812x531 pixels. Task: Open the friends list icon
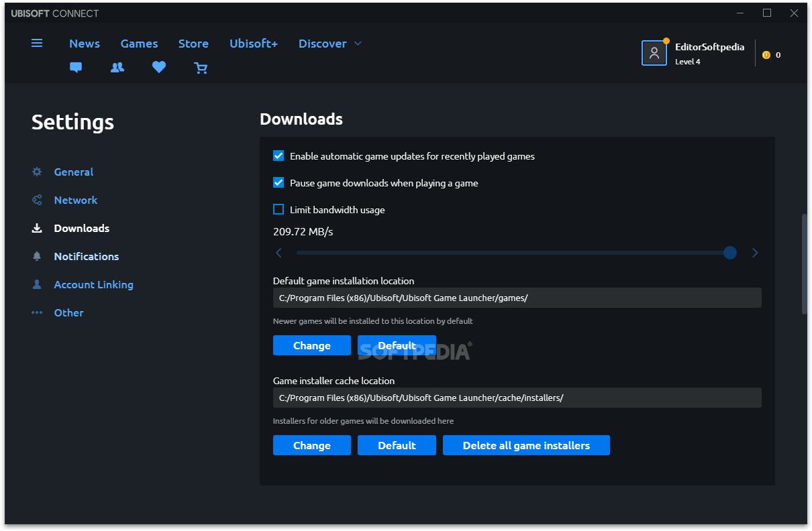click(x=117, y=68)
